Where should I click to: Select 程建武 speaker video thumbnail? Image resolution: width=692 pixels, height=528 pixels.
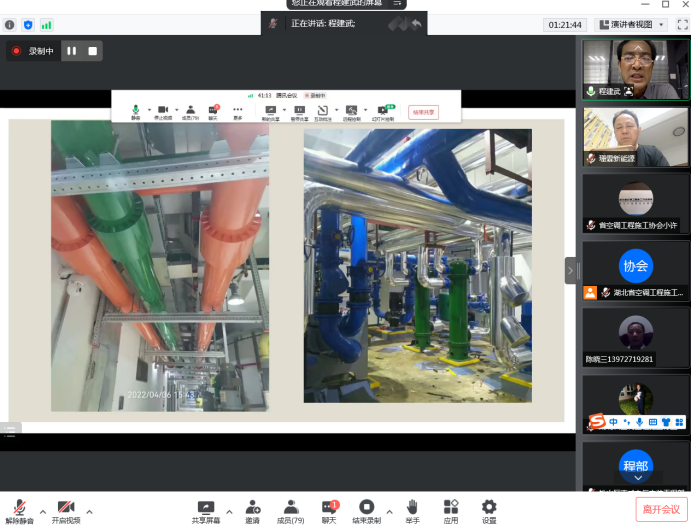pos(636,69)
